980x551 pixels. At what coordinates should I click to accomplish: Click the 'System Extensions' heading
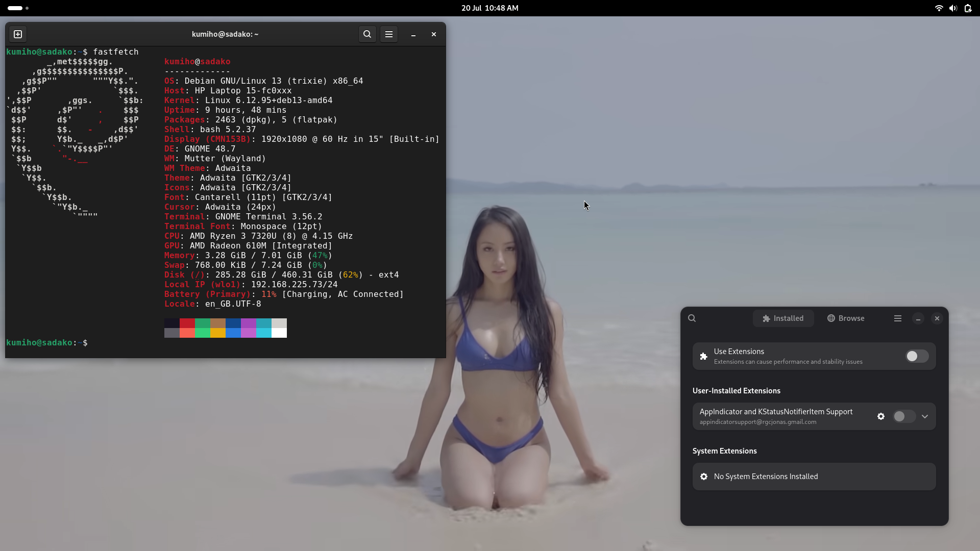click(x=724, y=451)
